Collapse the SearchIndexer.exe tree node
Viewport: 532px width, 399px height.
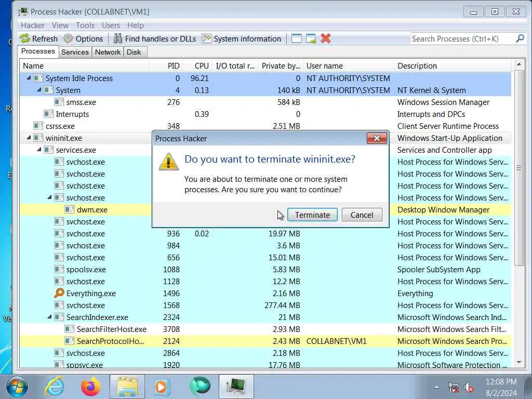[x=50, y=317]
